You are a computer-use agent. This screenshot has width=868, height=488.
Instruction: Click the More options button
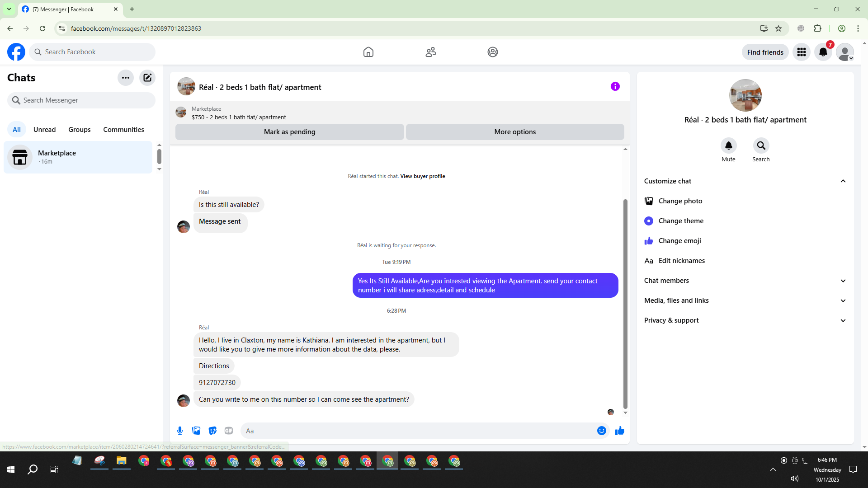tap(515, 132)
